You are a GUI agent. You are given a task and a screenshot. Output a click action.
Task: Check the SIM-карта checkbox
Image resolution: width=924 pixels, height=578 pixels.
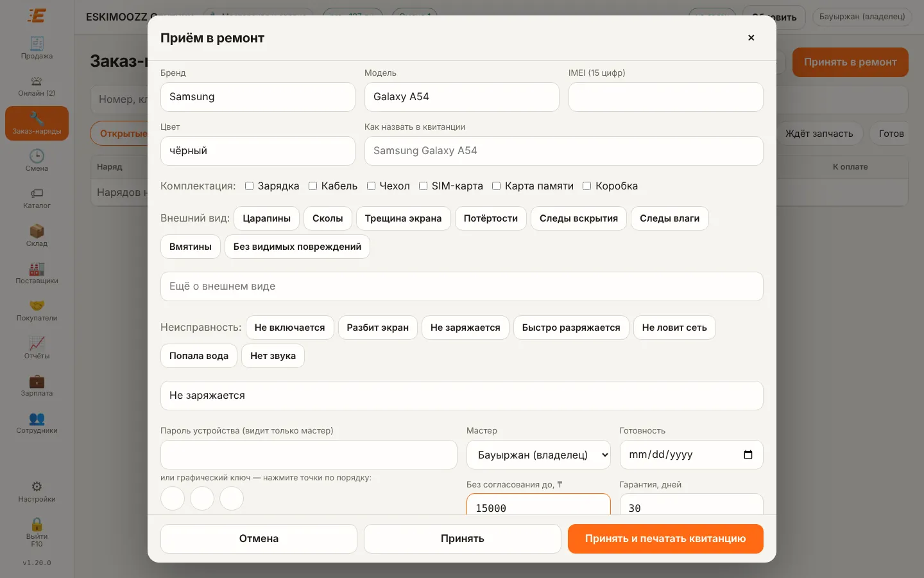[423, 186]
